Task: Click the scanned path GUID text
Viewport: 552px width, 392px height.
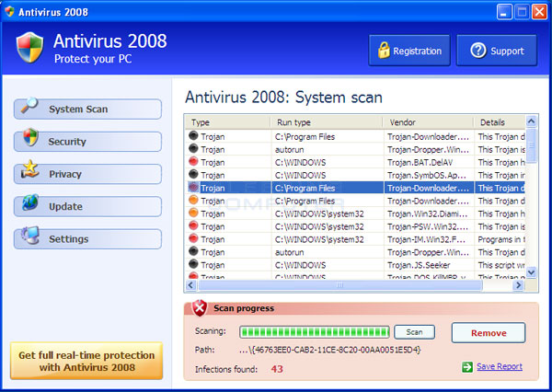Action: click(x=330, y=350)
